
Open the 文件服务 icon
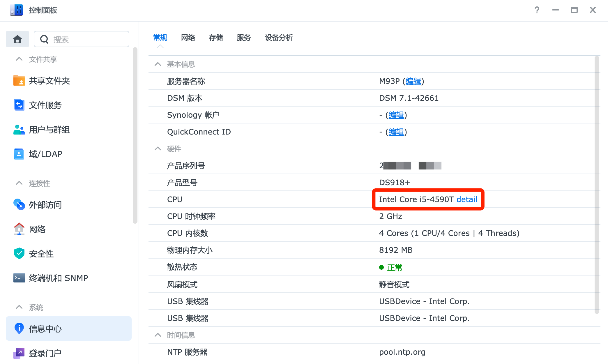pos(19,105)
